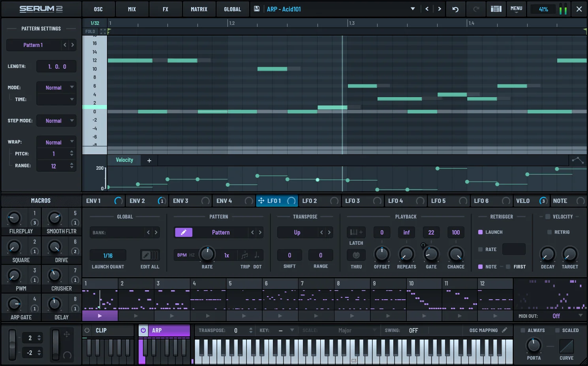The width and height of the screenshot is (588, 366).
Task: Expand the preset name dropdown arrow
Action: [x=413, y=9]
